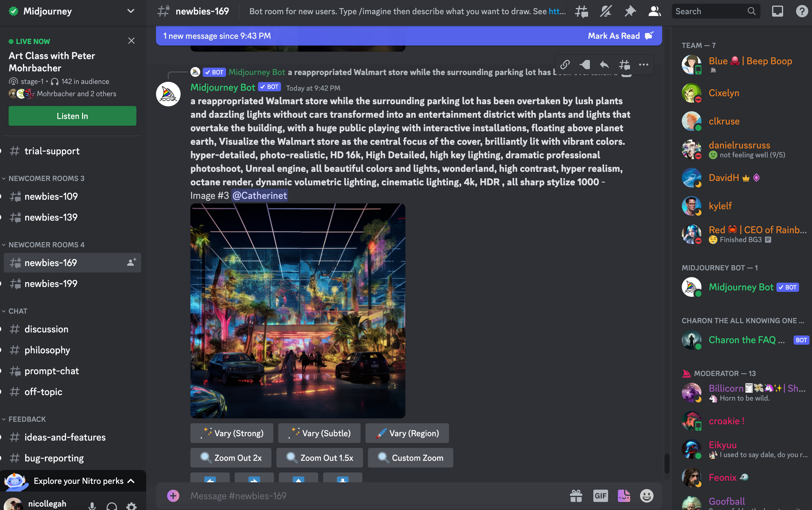The image size is (812, 510).
Task: Open the emoji picker smiley
Action: [646, 496]
